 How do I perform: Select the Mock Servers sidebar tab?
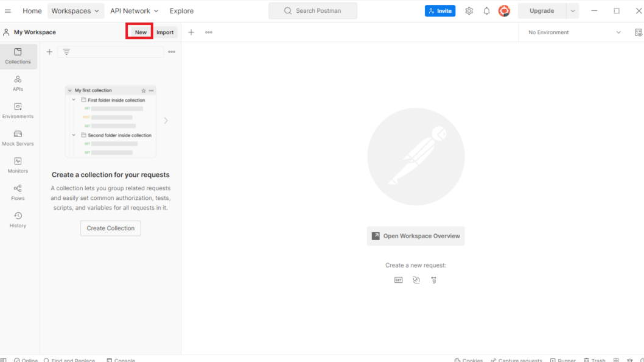click(x=18, y=138)
